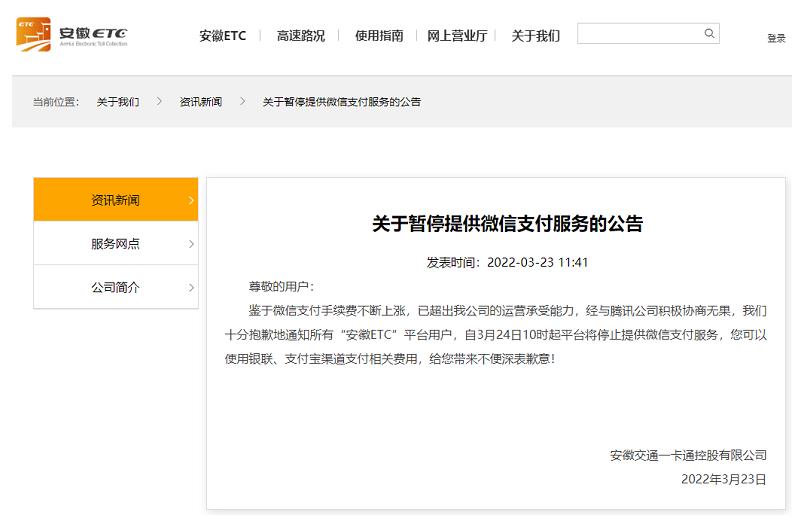The height and width of the screenshot is (528, 803).
Task: Select 公司简介 sidebar item
Action: tap(116, 287)
